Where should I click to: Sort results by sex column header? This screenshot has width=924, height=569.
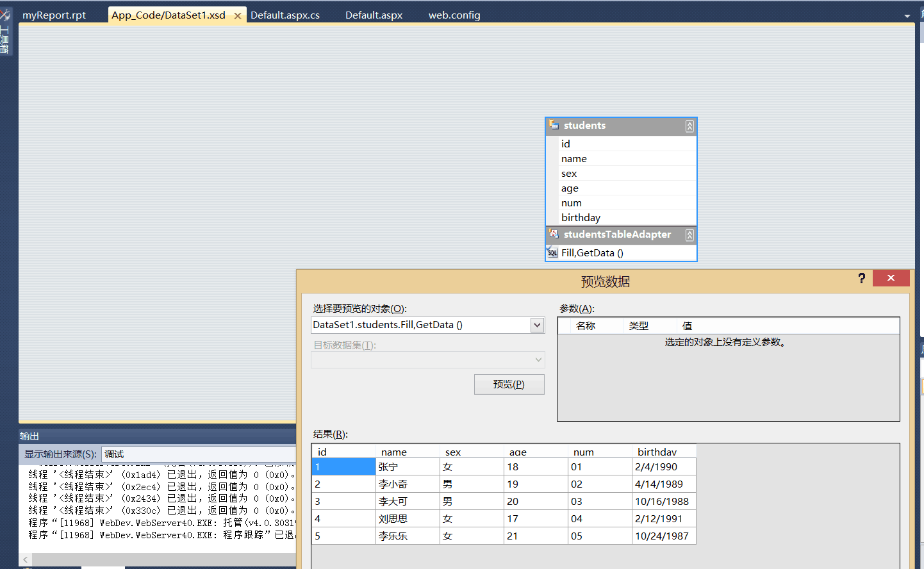point(472,452)
